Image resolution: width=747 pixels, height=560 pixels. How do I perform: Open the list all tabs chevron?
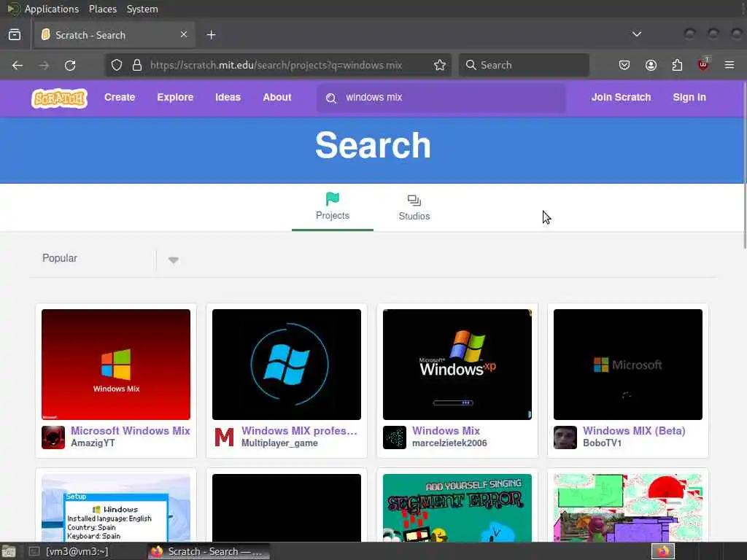point(636,34)
